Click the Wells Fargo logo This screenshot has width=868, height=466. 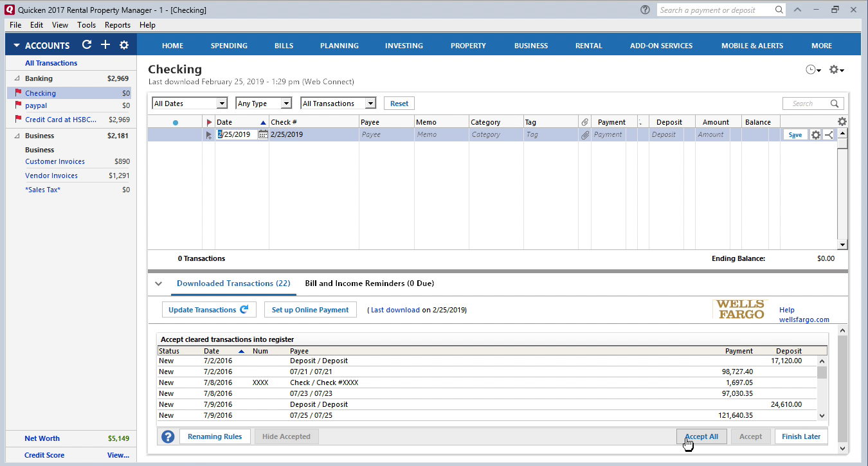pyautogui.click(x=740, y=309)
